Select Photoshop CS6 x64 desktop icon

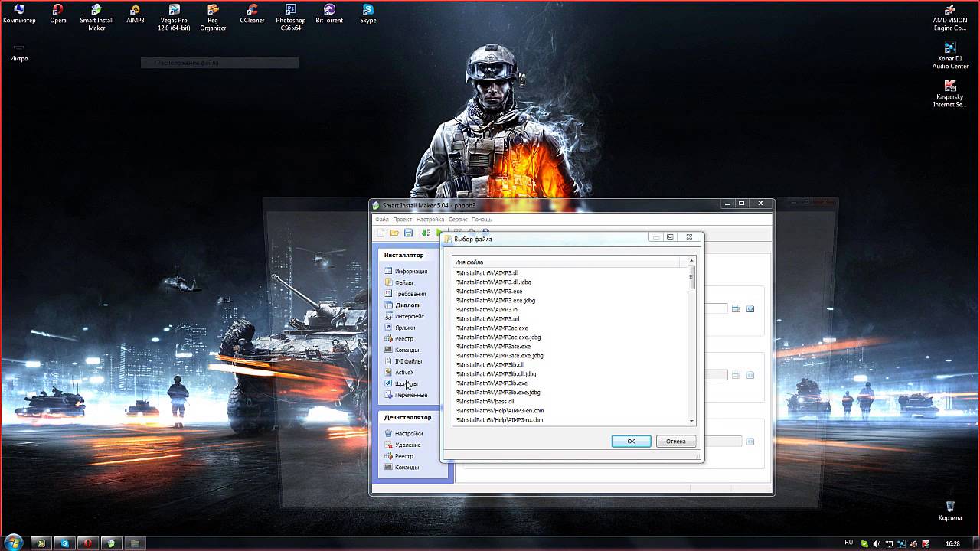291,17
